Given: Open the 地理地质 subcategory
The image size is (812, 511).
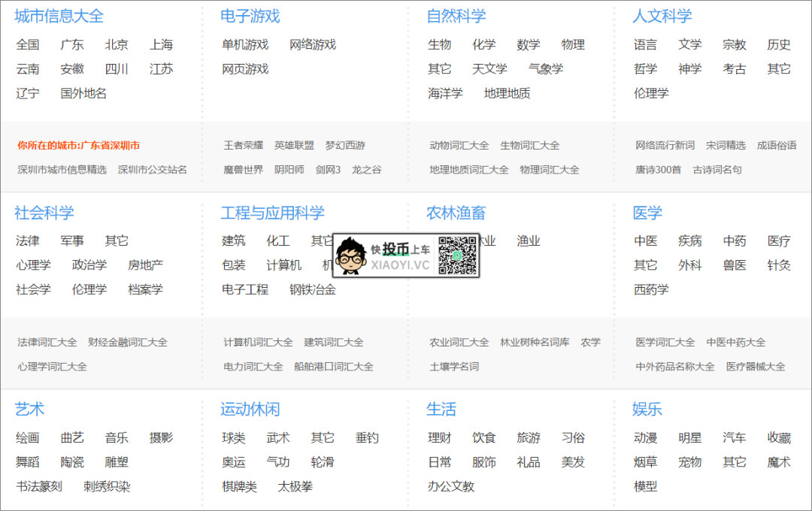Looking at the screenshot, I should (x=507, y=93).
